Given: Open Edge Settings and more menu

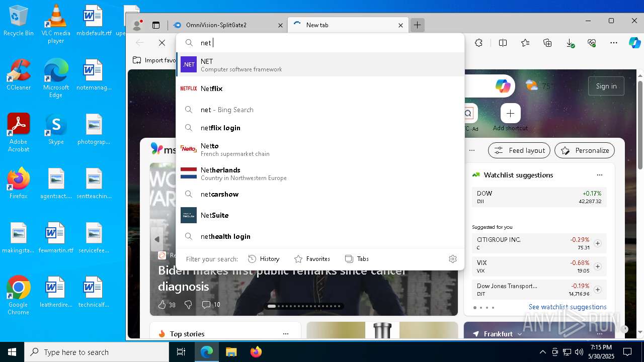Looking at the screenshot, I should [614, 43].
